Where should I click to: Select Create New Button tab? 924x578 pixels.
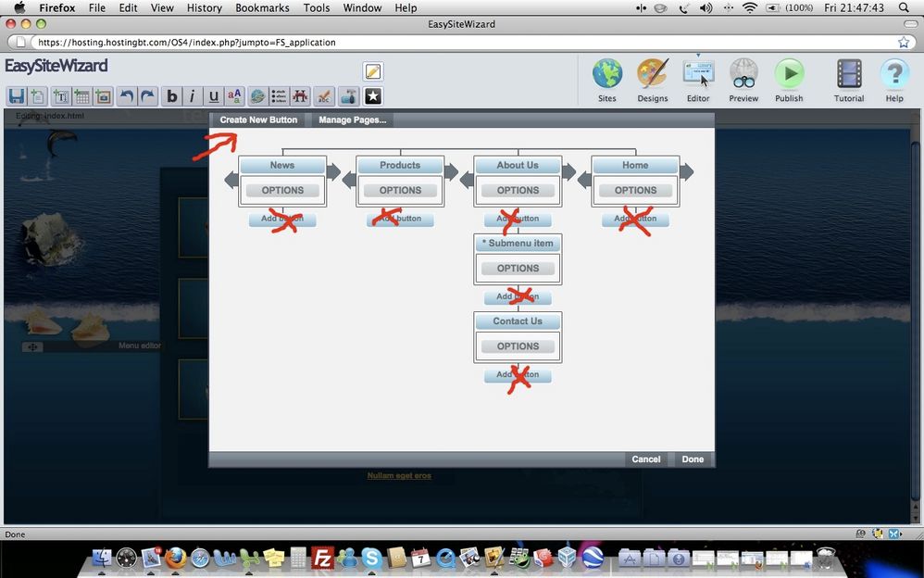pos(258,120)
